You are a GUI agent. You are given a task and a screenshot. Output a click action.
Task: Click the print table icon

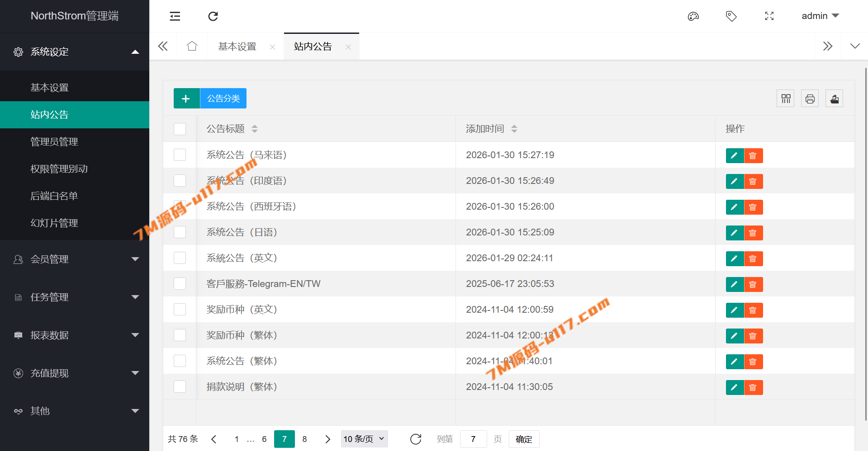810,99
